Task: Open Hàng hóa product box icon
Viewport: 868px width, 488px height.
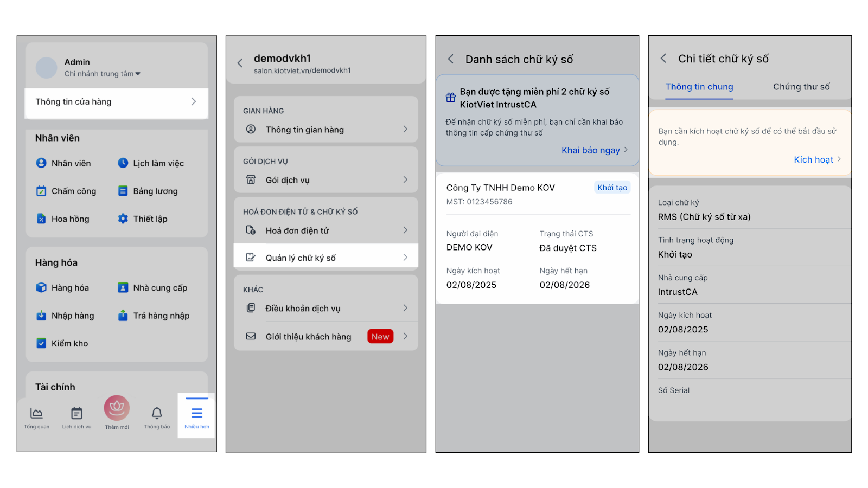Action: click(x=41, y=287)
